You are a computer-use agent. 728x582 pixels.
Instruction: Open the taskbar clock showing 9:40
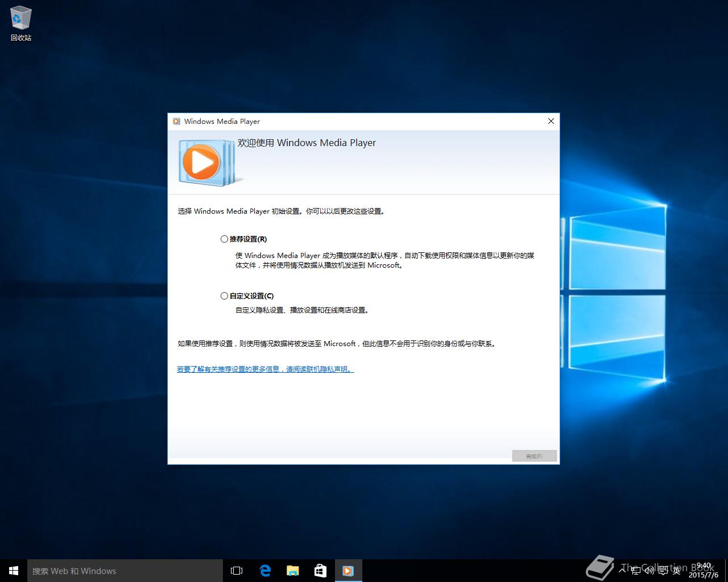click(704, 571)
